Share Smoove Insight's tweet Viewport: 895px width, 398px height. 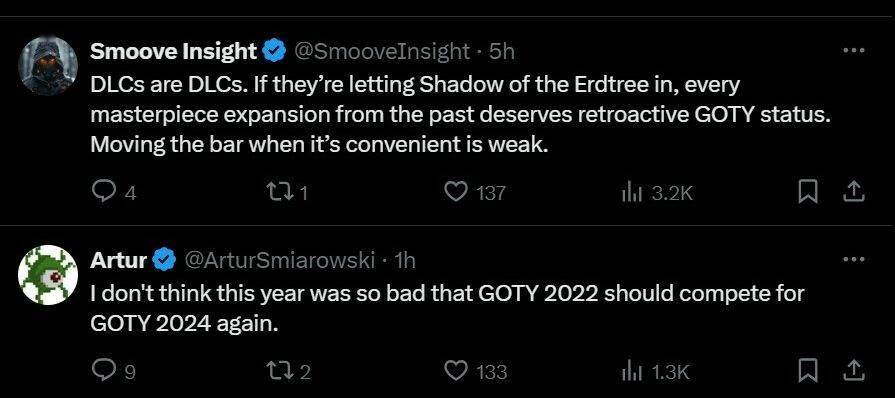[x=854, y=192]
